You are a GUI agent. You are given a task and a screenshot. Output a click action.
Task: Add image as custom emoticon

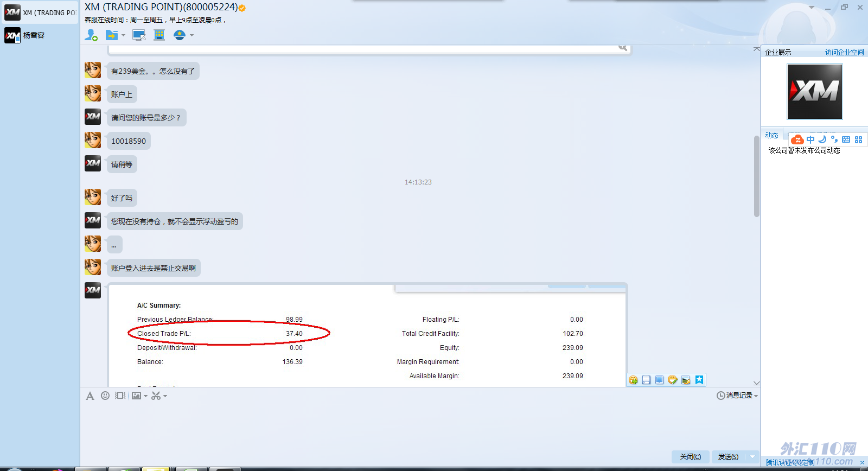click(633, 380)
